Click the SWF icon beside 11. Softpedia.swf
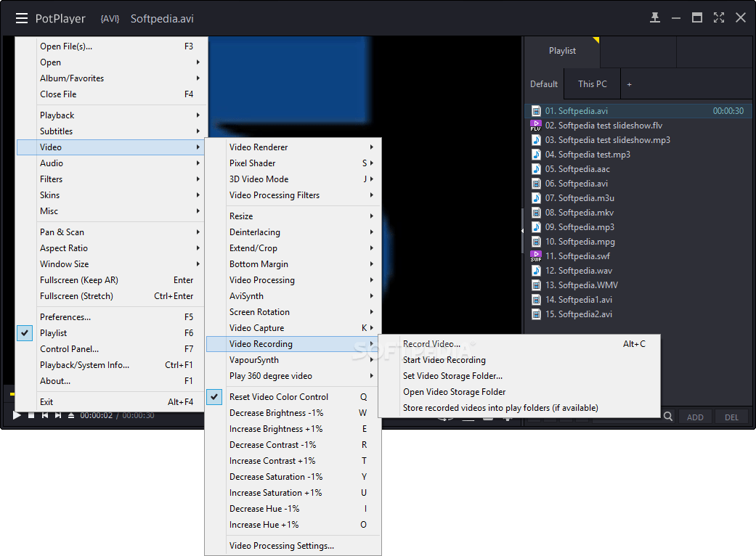Screen dimensions: 756x556 click(536, 255)
